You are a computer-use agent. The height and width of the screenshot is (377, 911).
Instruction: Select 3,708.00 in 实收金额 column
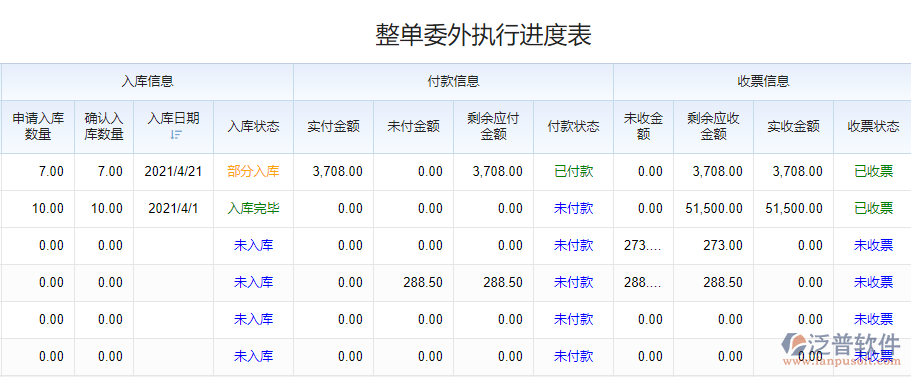[798, 171]
